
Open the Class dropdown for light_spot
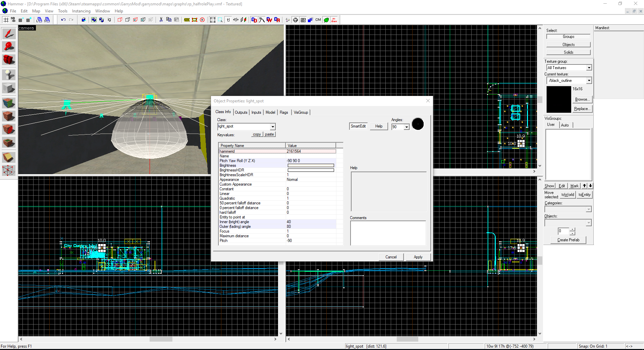pyautogui.click(x=273, y=127)
